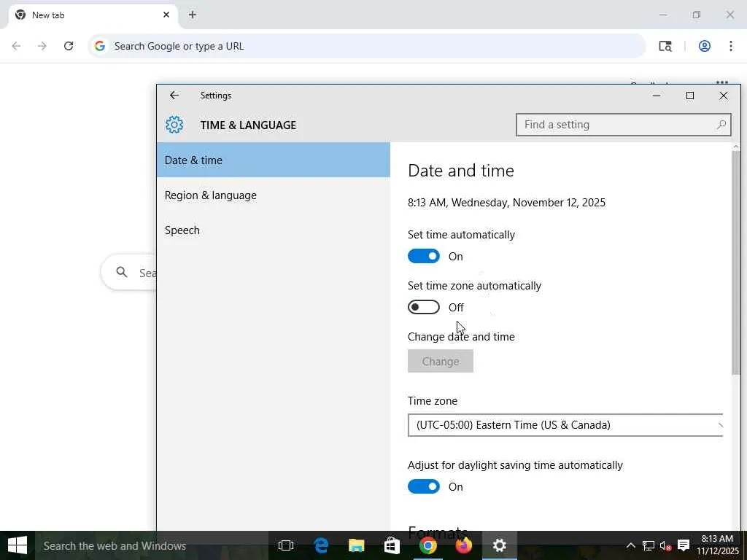Open Firefox from the taskbar
This screenshot has height=560, width=747.
tap(463, 545)
